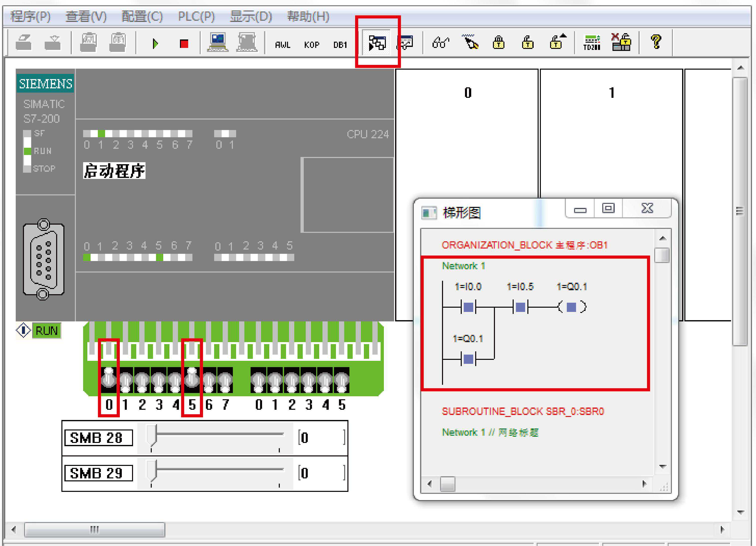The image size is (756, 546).
Task: Click the SMB 29 value field
Action: [321, 473]
